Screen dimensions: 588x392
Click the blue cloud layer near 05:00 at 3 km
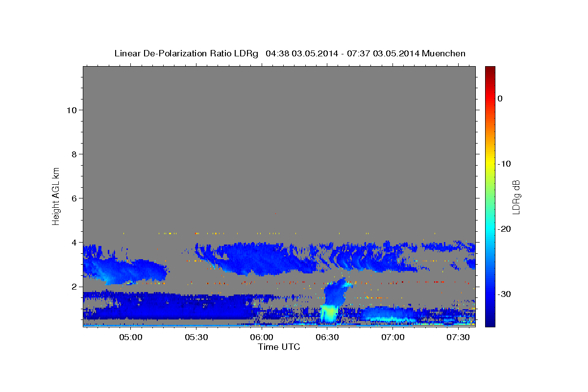[x=126, y=269]
